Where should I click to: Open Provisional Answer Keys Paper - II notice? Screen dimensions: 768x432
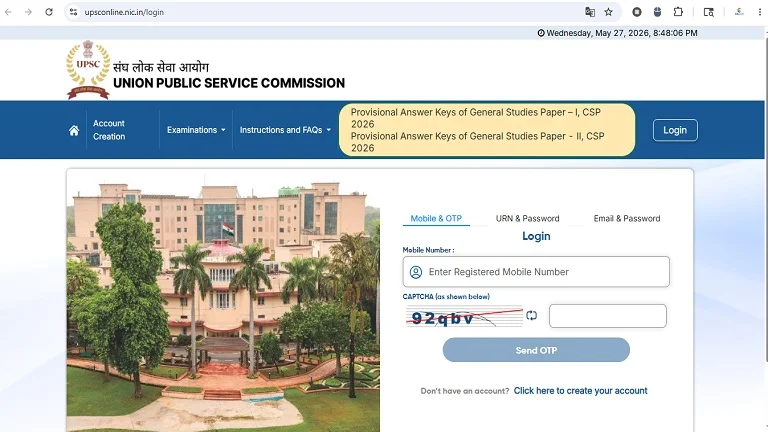(478, 142)
